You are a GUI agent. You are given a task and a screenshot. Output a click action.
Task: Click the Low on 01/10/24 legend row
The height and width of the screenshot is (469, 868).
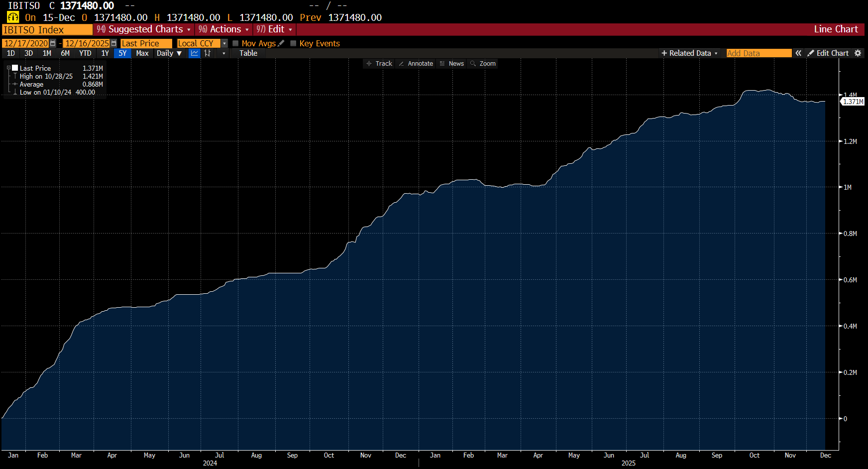pyautogui.click(x=53, y=92)
